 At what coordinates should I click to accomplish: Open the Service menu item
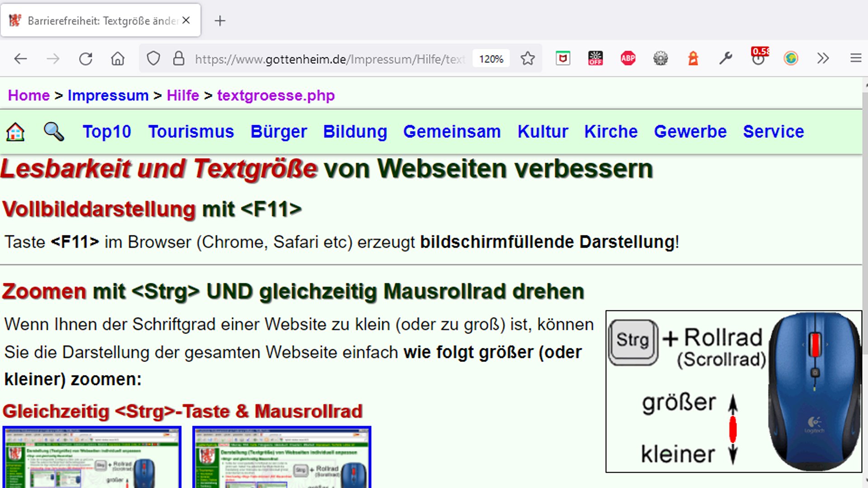coord(773,132)
